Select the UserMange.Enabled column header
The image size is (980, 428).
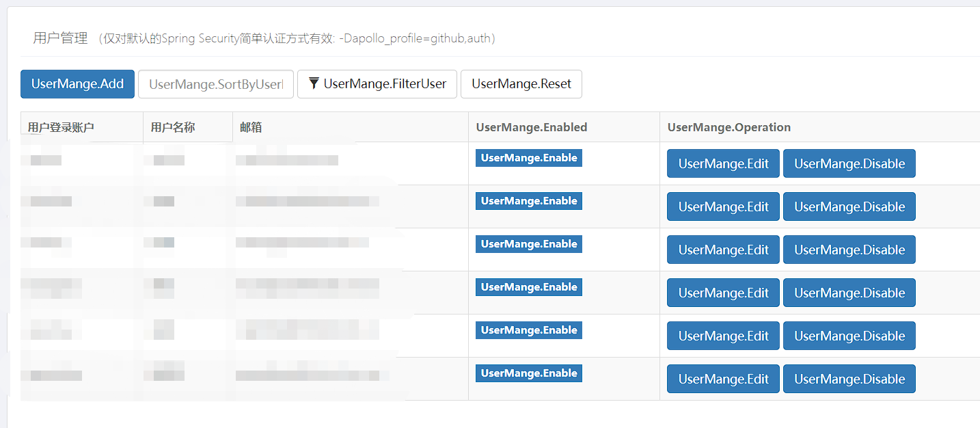point(564,127)
